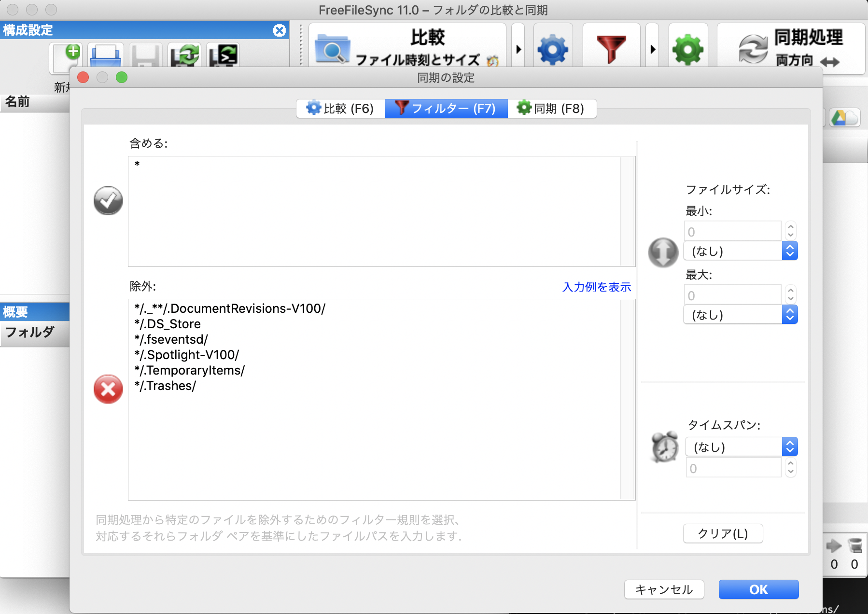868x614 pixels.
Task: Click the save-as floppy icon with green arrows
Action: click(x=184, y=56)
